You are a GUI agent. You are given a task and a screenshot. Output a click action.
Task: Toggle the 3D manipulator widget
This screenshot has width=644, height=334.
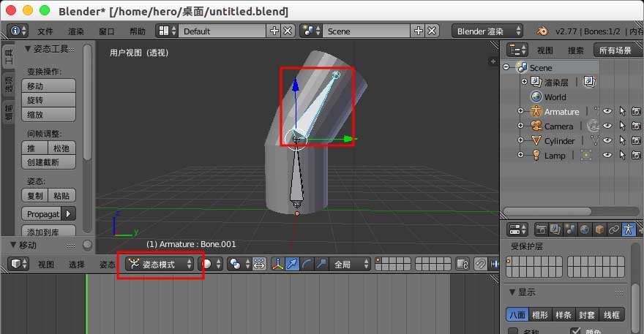point(278,265)
